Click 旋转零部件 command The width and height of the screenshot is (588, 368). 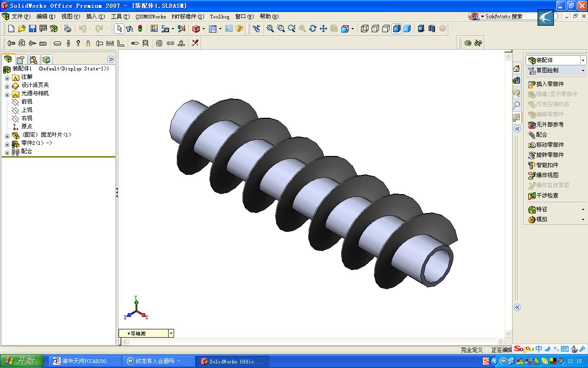(546, 155)
